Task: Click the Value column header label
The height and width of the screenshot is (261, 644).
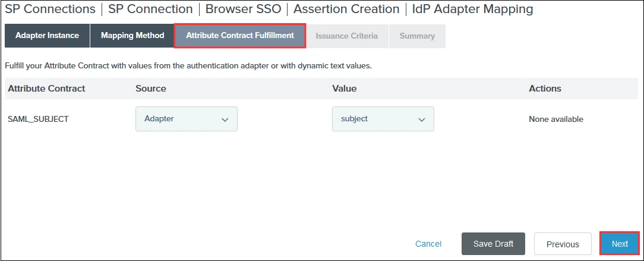Action: click(x=344, y=89)
